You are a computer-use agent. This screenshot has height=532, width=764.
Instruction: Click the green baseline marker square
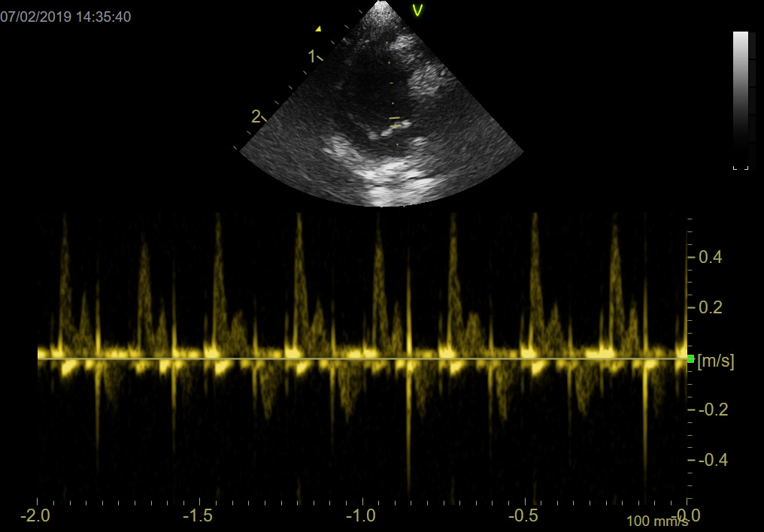click(690, 358)
